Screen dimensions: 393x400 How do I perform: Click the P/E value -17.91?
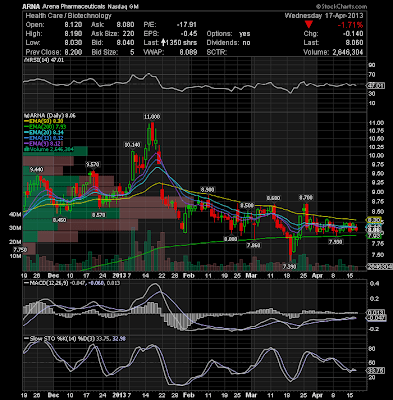[187, 25]
